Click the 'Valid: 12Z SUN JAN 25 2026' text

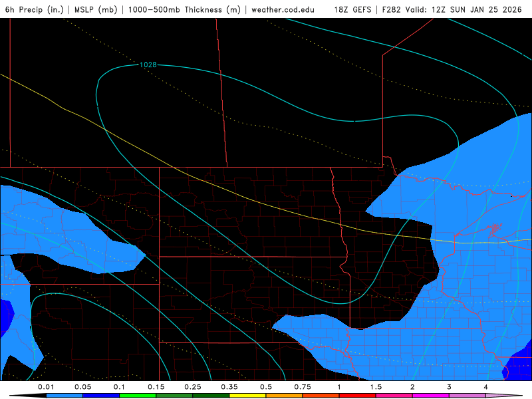pos(464,9)
